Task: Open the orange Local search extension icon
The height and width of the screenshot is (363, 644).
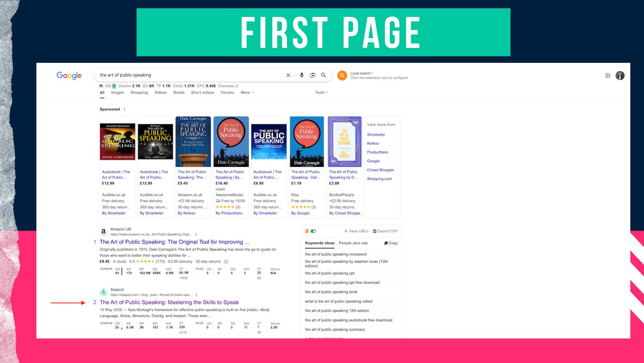Action: coord(342,75)
